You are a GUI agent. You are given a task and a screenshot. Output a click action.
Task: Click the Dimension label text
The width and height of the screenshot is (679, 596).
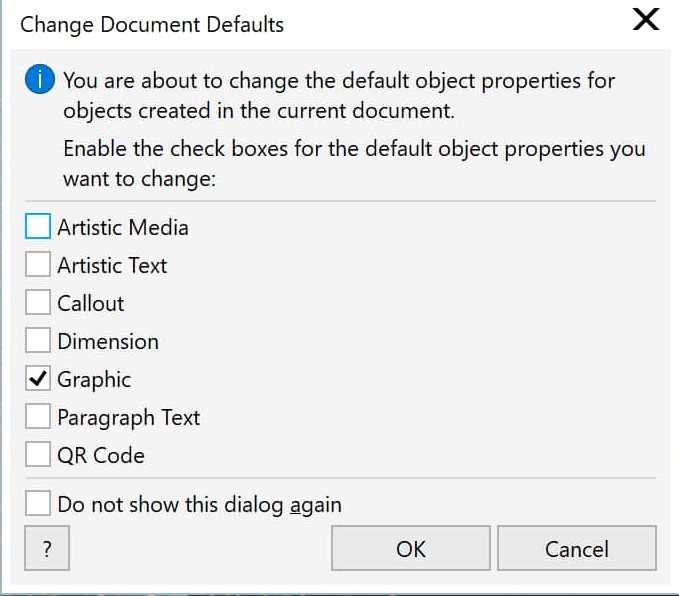108,341
